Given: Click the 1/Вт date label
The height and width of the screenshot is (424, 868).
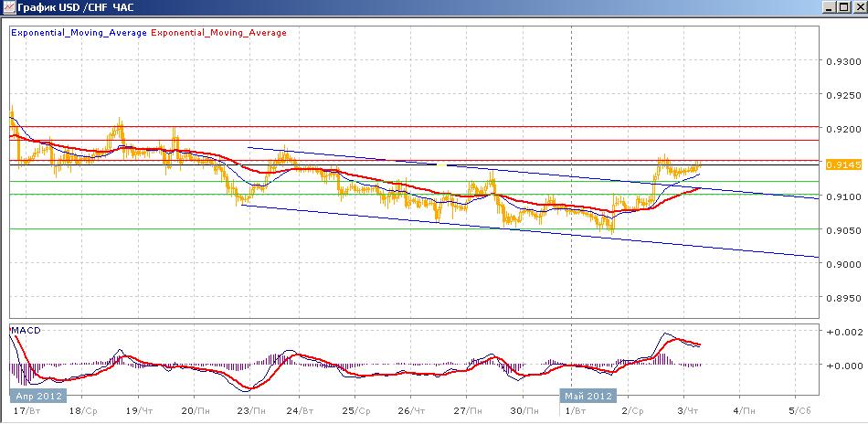Looking at the screenshot, I should click(x=577, y=411).
